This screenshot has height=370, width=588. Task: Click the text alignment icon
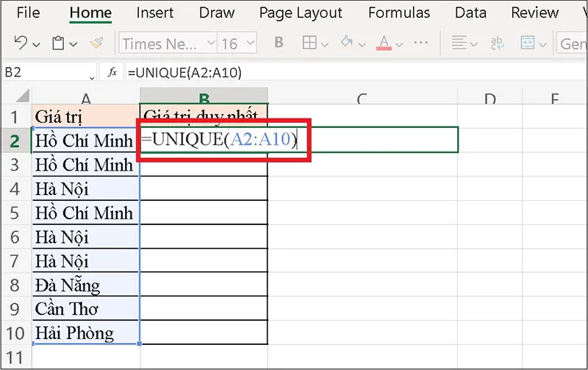pyautogui.click(x=459, y=43)
